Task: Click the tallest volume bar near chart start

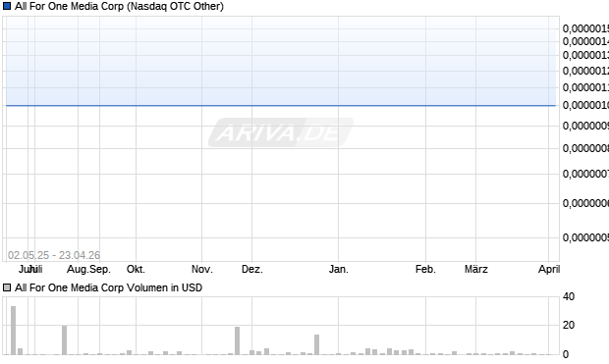Action: pyautogui.click(x=13, y=331)
